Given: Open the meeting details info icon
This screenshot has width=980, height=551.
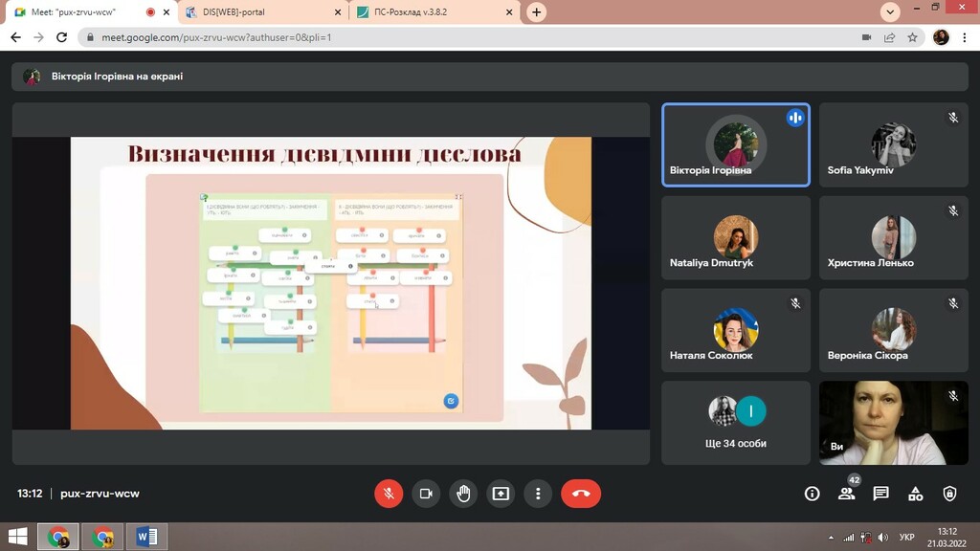Looking at the screenshot, I should [812, 494].
